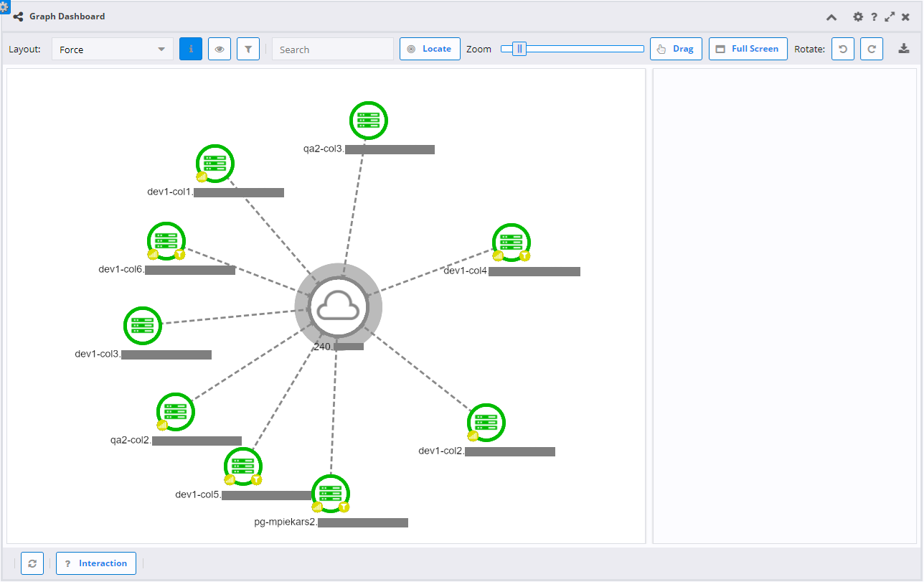The height and width of the screenshot is (582, 924).
Task: Click the share icon next to Graph Dashboard
Action: click(x=17, y=16)
